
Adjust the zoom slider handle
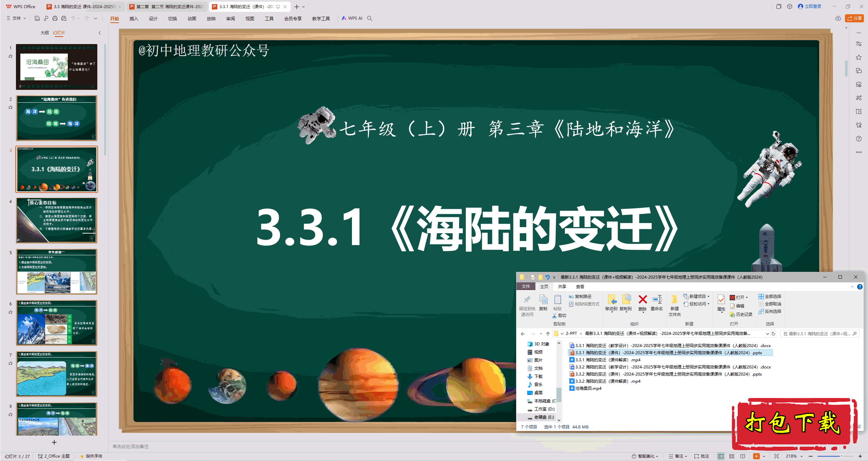click(841, 456)
